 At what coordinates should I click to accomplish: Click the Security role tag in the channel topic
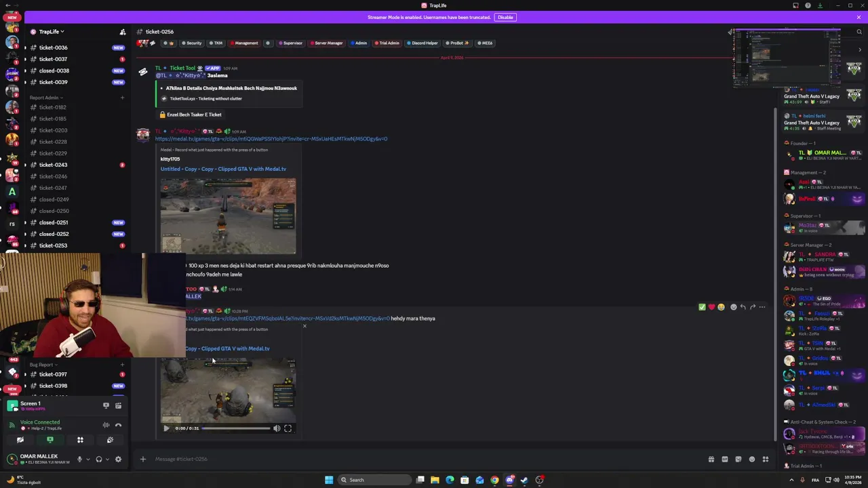coord(191,43)
